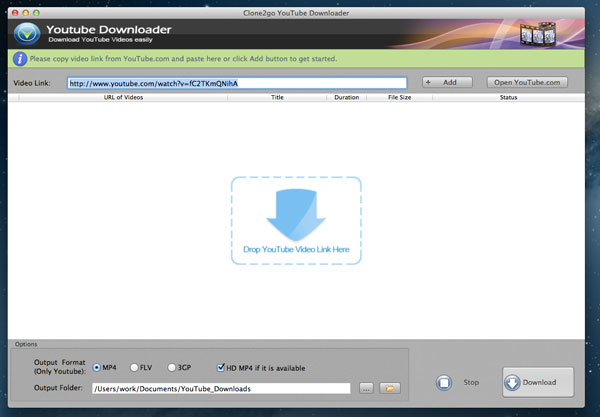Click the green info message text
This screenshot has width=600, height=417.
point(183,59)
